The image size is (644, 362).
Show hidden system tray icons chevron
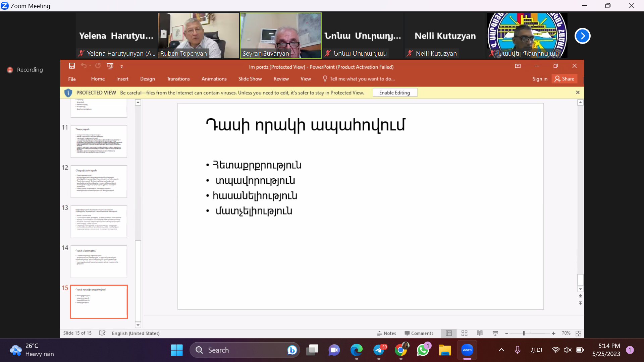(501, 350)
